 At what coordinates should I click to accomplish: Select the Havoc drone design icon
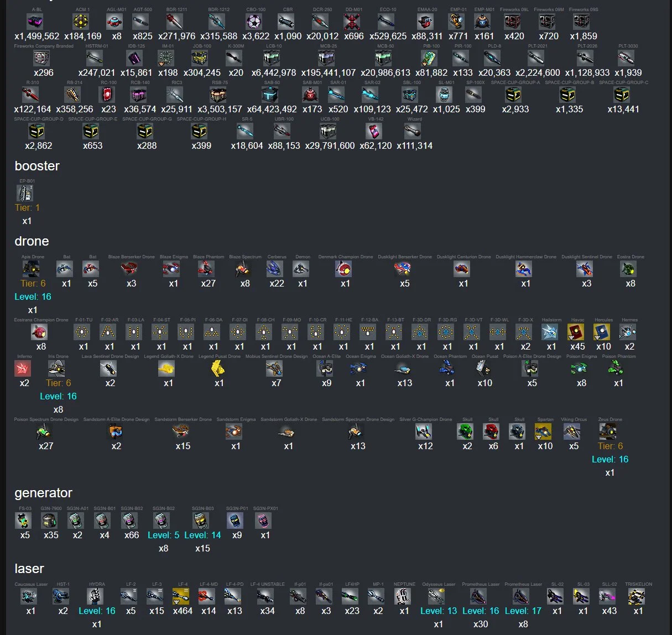[576, 331]
